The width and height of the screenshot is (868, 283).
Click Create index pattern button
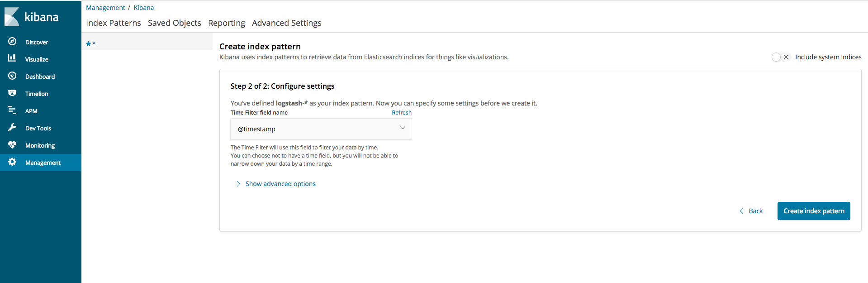[814, 211]
